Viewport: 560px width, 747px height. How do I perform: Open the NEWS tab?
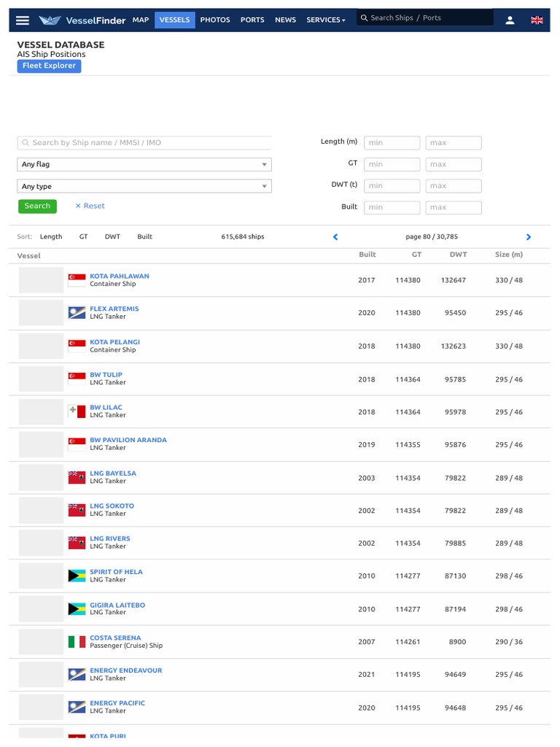click(285, 20)
